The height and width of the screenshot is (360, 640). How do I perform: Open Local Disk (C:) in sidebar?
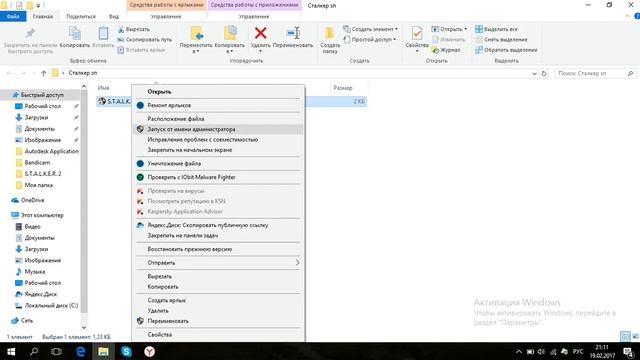click(x=51, y=305)
